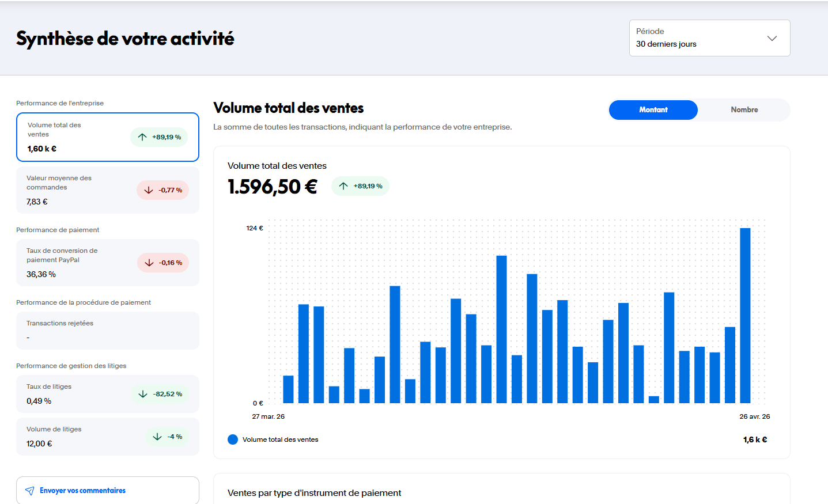This screenshot has height=504, width=828.
Task: Switch the chart to Montant view
Action: (x=653, y=110)
